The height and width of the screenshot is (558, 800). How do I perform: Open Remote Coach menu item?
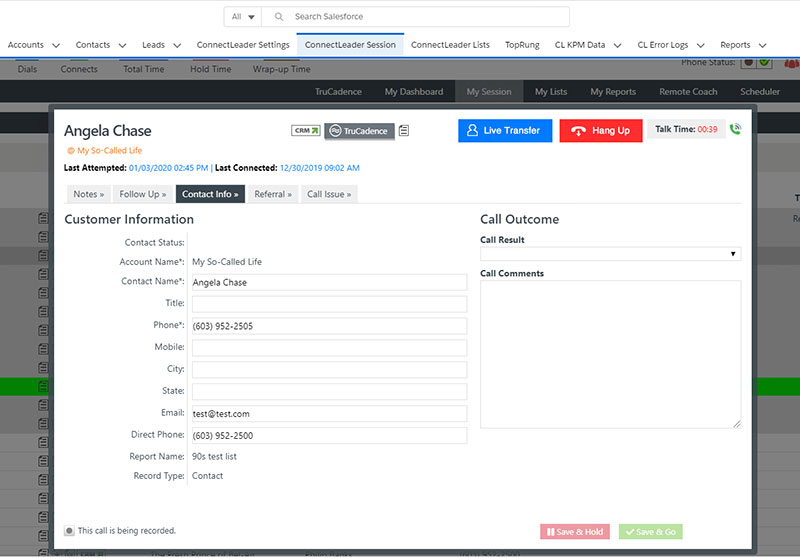pyautogui.click(x=688, y=92)
